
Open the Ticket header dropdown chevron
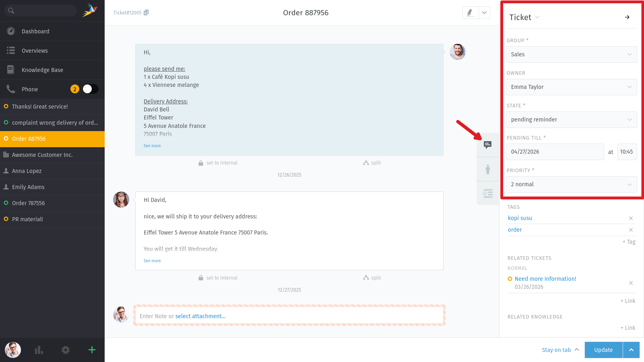537,17
